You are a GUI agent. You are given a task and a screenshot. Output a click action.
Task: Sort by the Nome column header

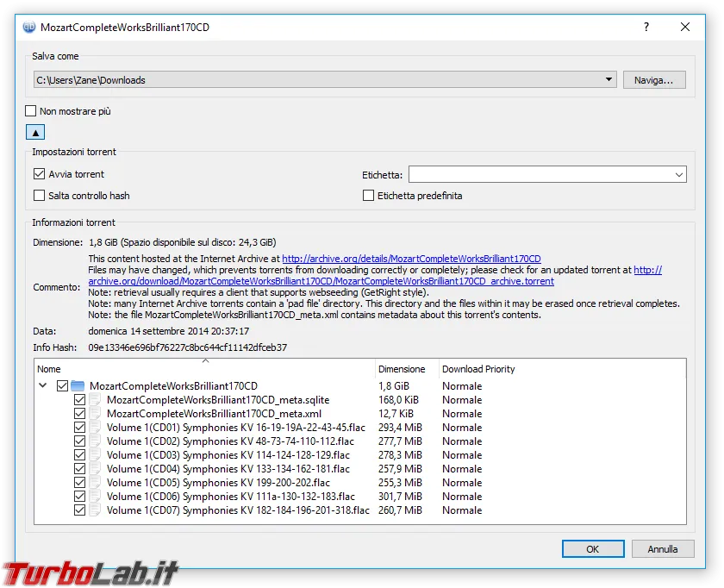[x=204, y=369]
